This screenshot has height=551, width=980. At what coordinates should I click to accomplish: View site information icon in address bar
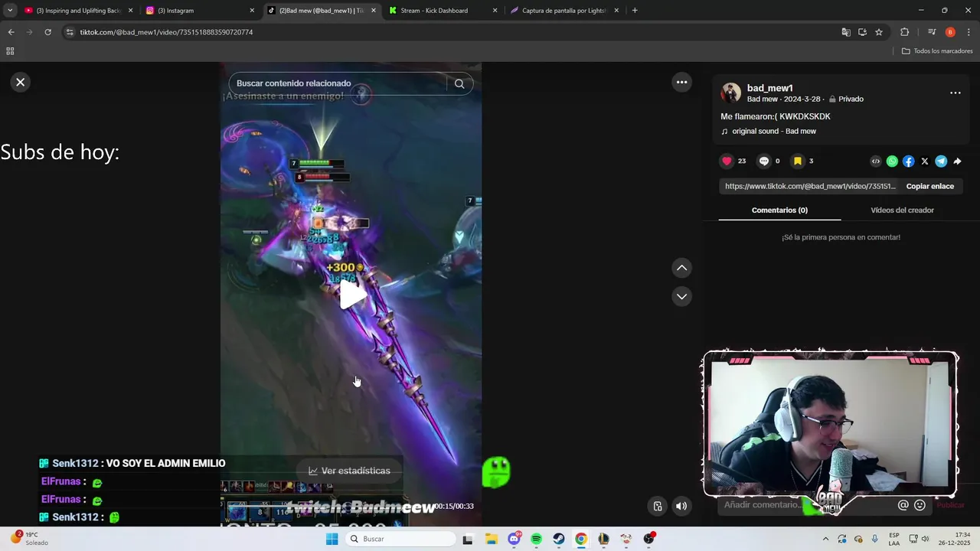coord(70,32)
